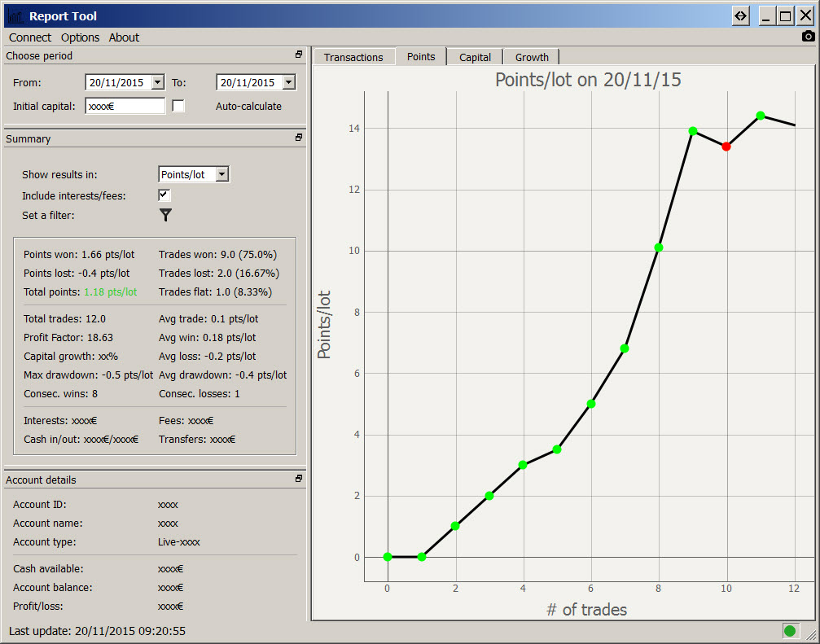
Task: Enable the Auto-calculate checkbox
Action: coord(178,106)
